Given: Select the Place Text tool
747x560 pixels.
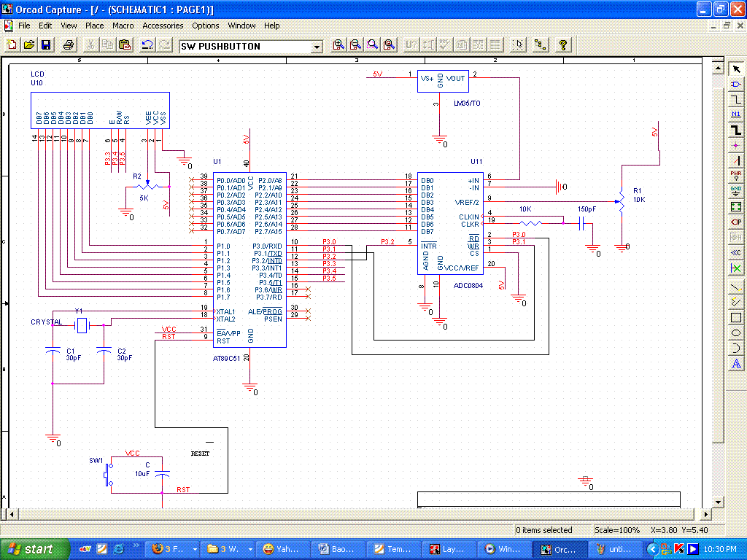Looking at the screenshot, I should click(736, 363).
